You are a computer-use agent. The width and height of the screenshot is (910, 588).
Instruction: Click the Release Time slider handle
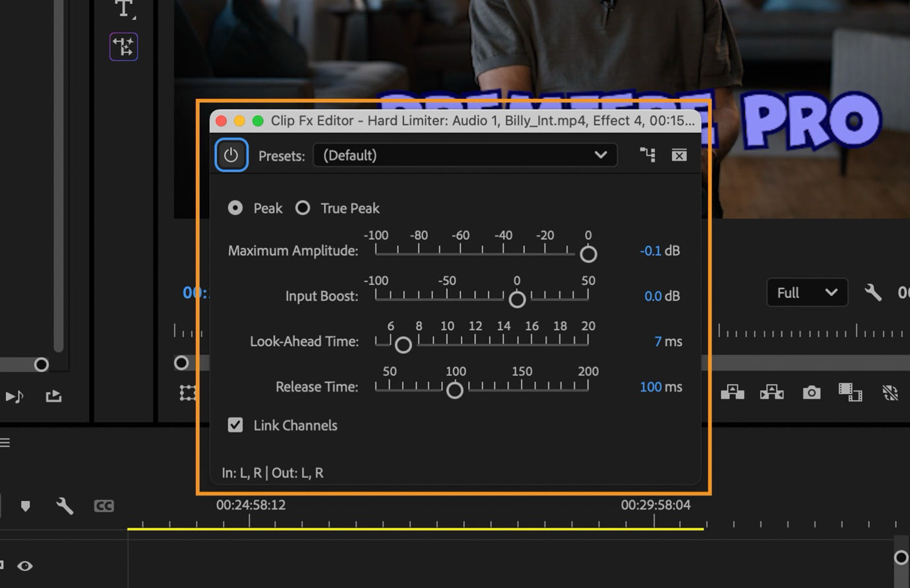pyautogui.click(x=455, y=390)
